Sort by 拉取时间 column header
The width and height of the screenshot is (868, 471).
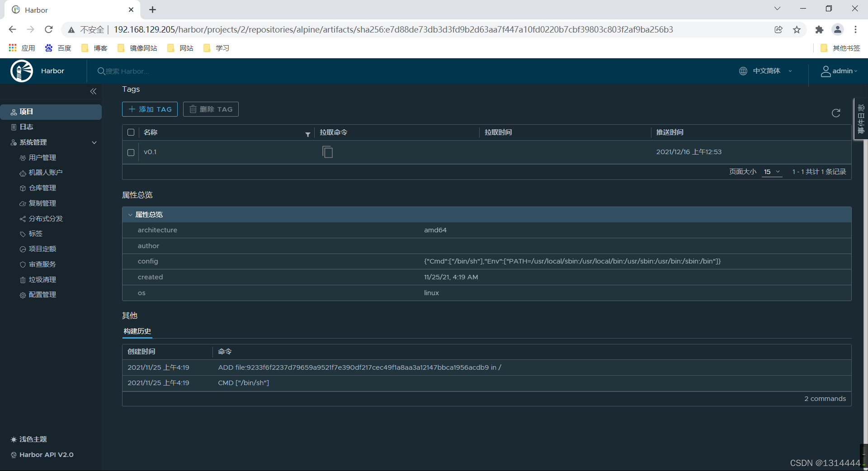498,132
